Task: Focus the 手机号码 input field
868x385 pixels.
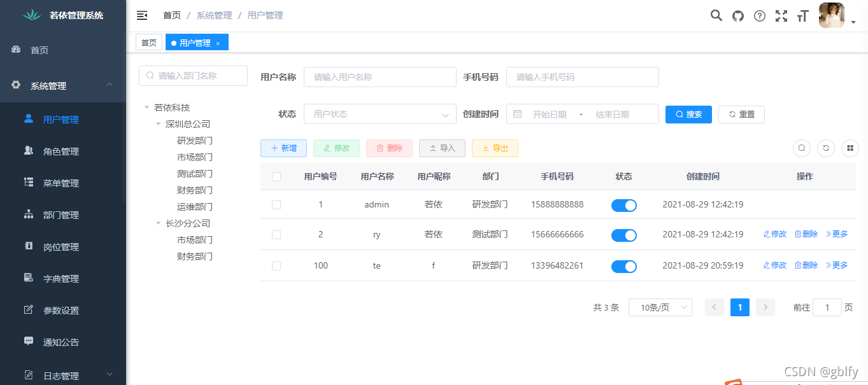Action: [x=583, y=76]
